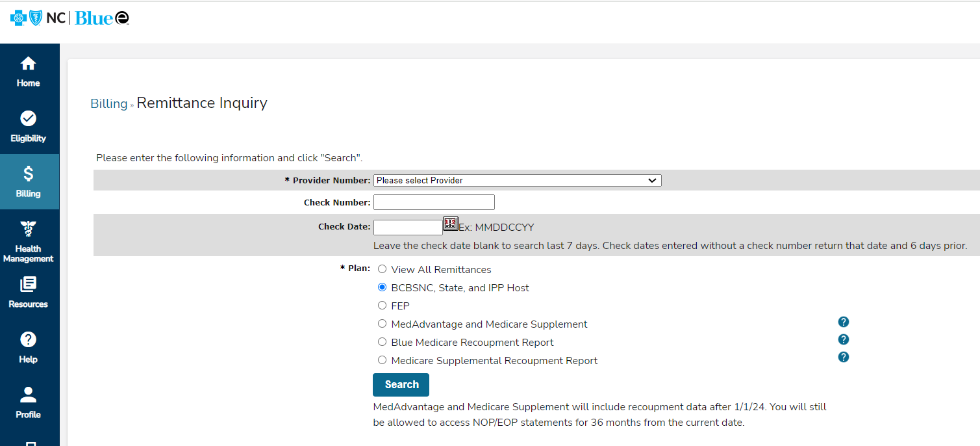Open the Profile sidebar icon

[29, 401]
